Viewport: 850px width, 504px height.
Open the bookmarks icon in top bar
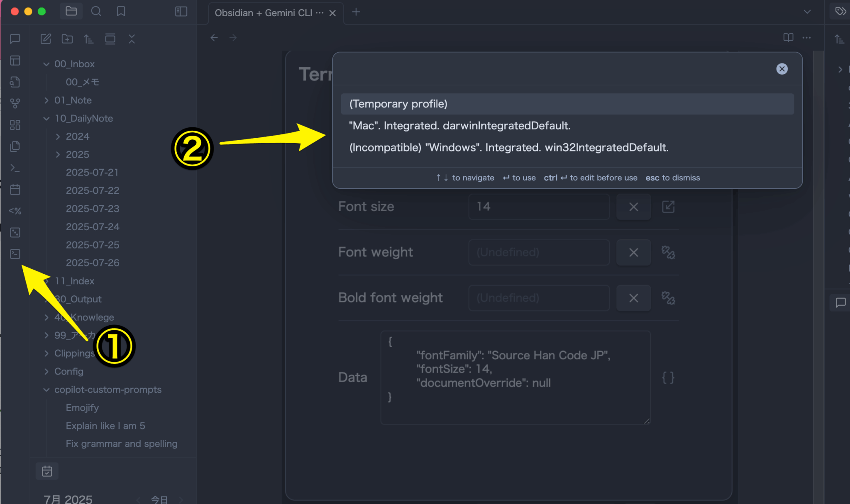(x=121, y=11)
